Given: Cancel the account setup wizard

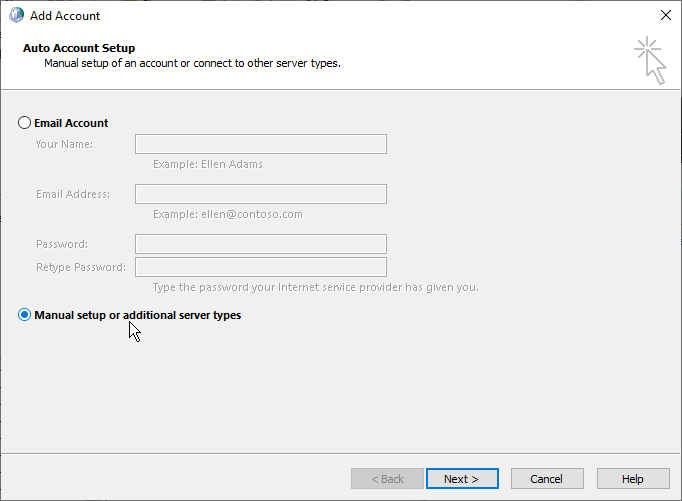Looking at the screenshot, I should tap(547, 478).
